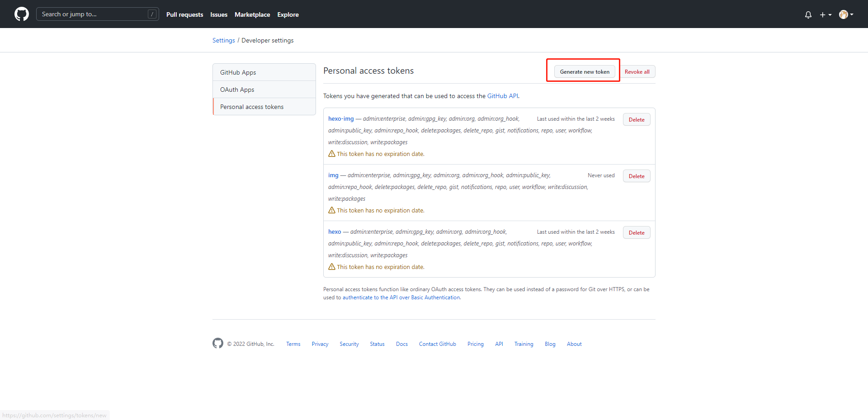Image resolution: width=868 pixels, height=420 pixels.
Task: Open Status footer link
Action: (377, 344)
